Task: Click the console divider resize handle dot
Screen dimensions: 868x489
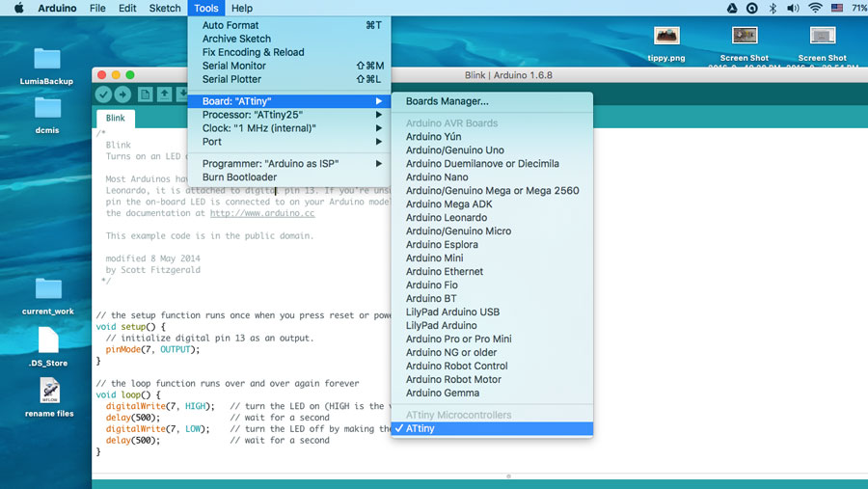Action: 508,475
